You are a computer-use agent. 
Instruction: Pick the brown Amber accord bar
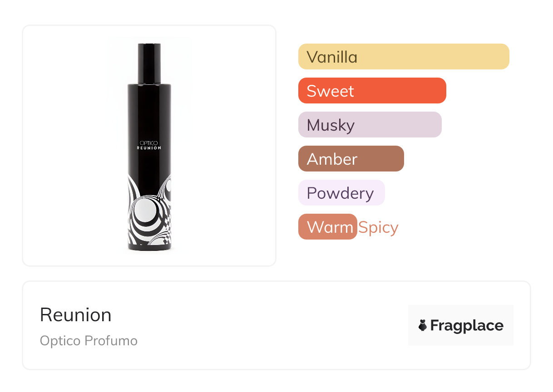[351, 159]
